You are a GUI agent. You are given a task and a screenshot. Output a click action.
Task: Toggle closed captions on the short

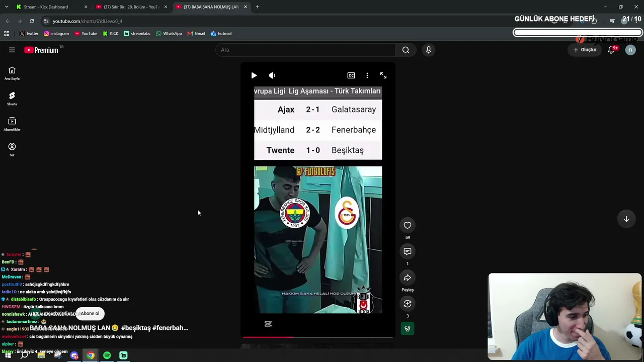tap(351, 75)
